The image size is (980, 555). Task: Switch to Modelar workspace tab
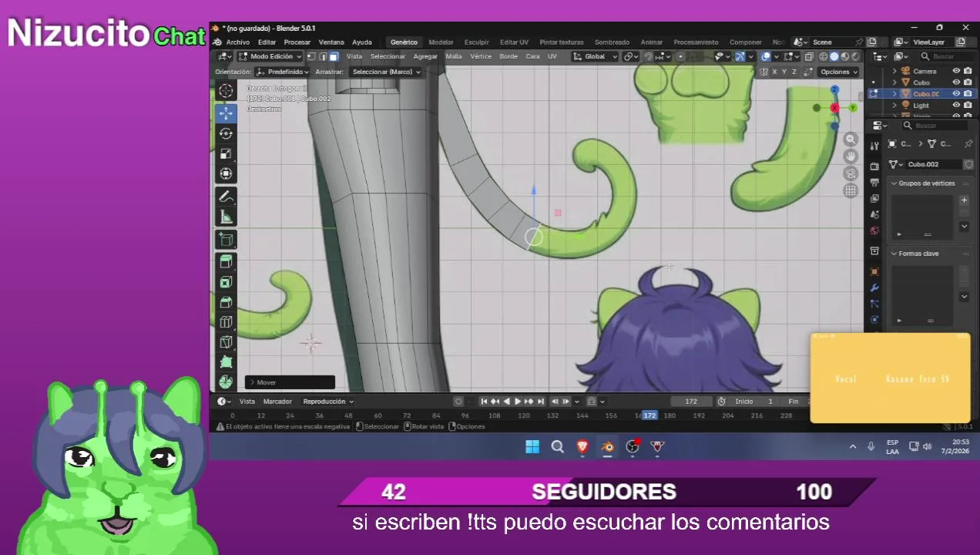pyautogui.click(x=441, y=42)
